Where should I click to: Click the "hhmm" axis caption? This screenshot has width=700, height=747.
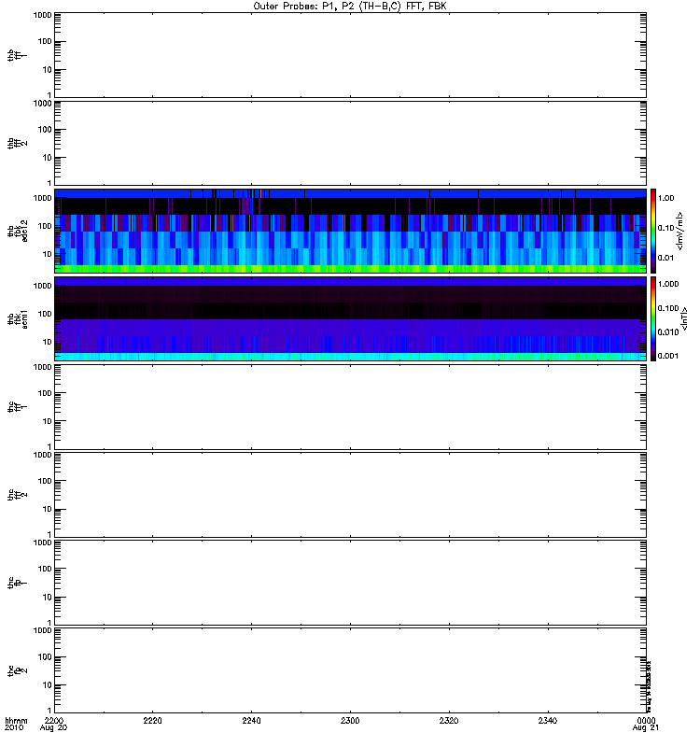pyautogui.click(x=16, y=721)
